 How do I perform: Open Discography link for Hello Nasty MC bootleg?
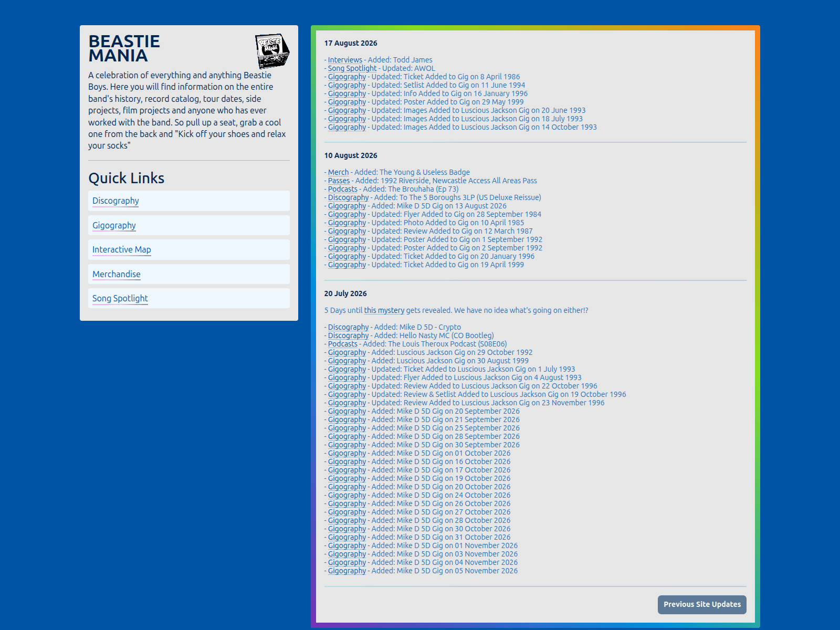(x=349, y=335)
